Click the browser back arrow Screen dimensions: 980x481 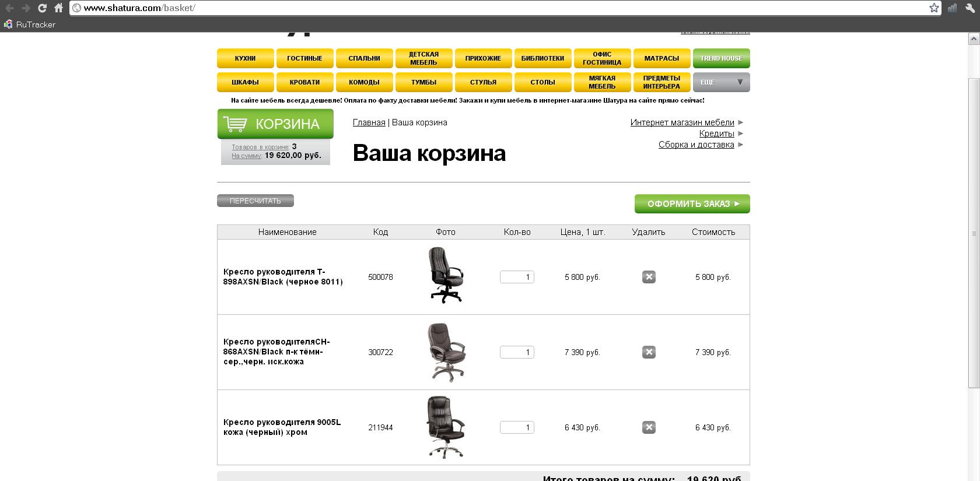pos(9,8)
